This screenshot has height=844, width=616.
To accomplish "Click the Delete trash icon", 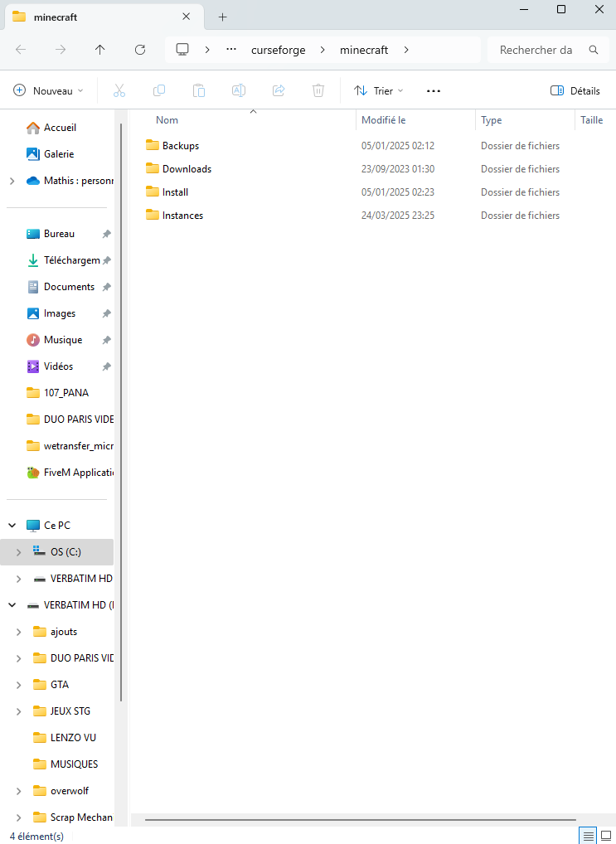I will pos(318,90).
